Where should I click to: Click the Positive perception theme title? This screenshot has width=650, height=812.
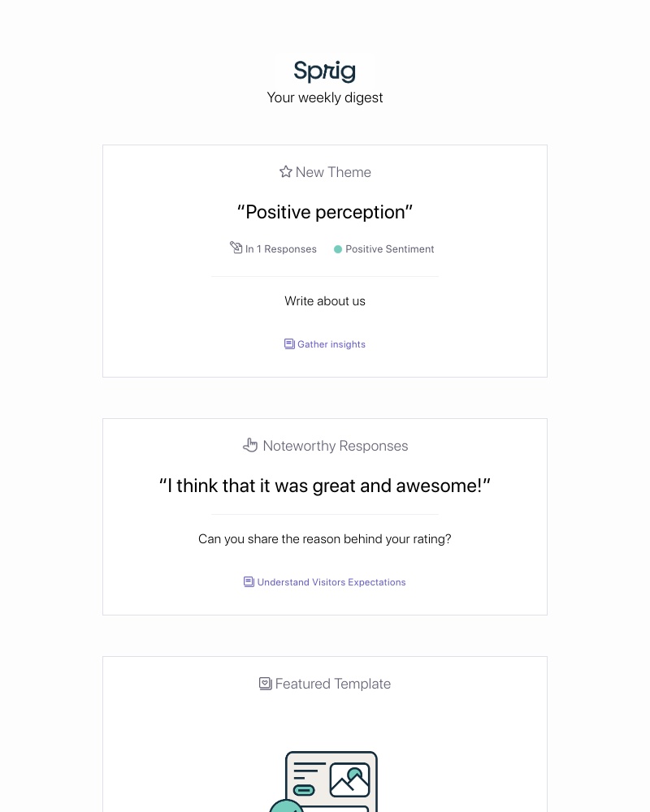coord(325,212)
